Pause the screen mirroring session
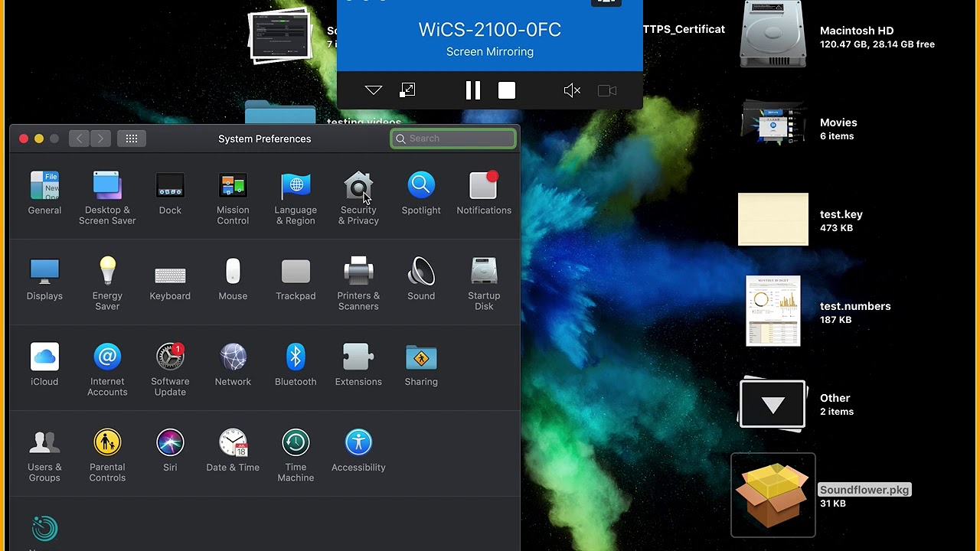This screenshot has width=980, height=551. tap(473, 90)
